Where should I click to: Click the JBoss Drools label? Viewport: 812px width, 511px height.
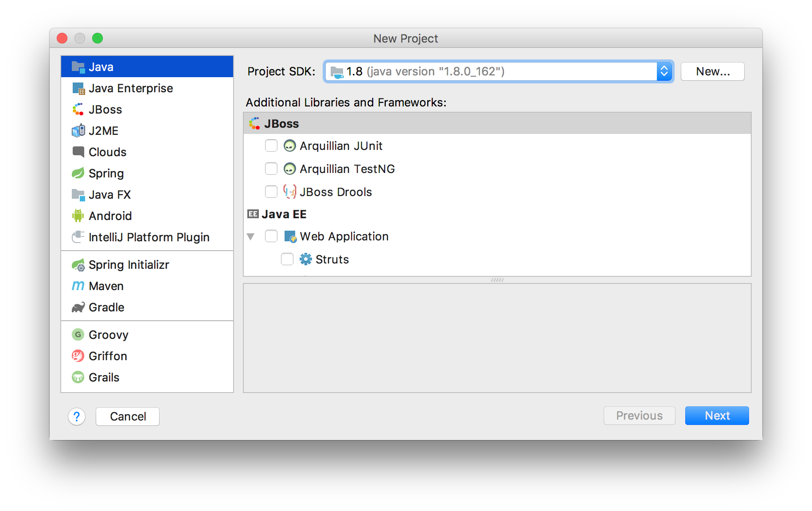pos(336,192)
